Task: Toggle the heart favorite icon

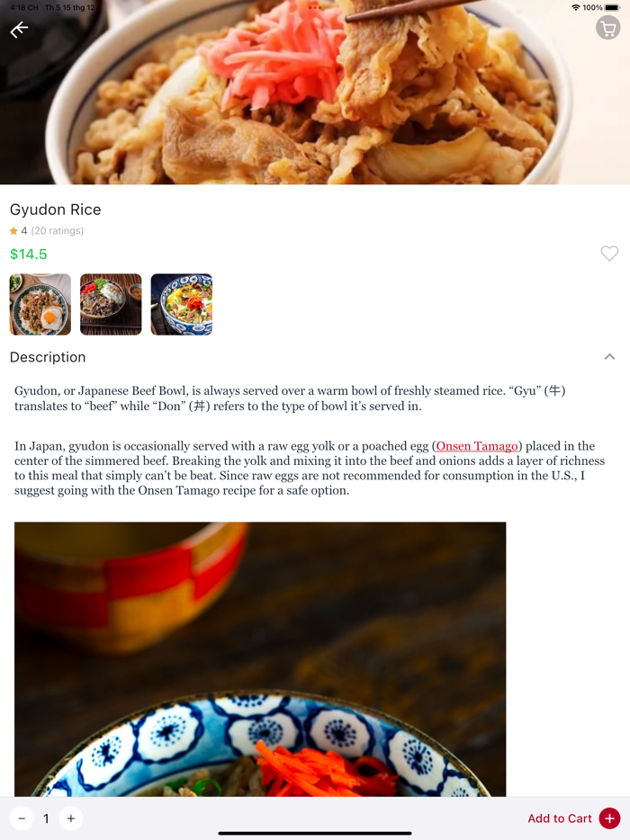Action: tap(609, 254)
